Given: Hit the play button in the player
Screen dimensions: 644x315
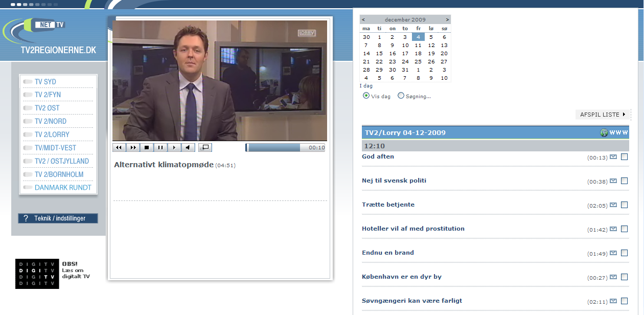Looking at the screenshot, I should pos(174,148).
